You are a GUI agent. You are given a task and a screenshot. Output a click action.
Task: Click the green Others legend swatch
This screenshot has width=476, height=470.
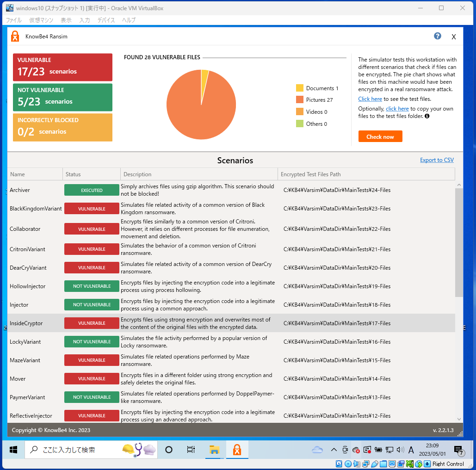click(300, 124)
